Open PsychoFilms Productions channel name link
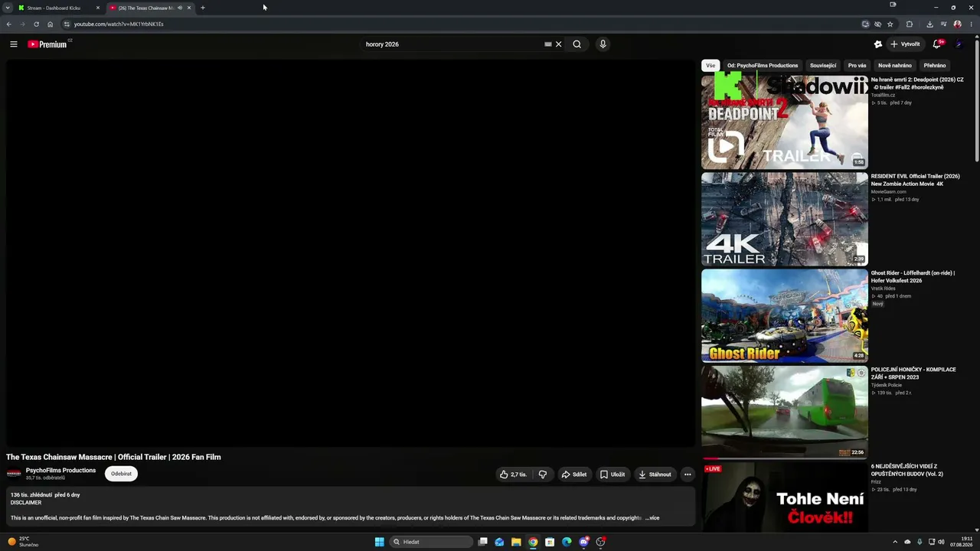980x551 pixels. pos(60,471)
